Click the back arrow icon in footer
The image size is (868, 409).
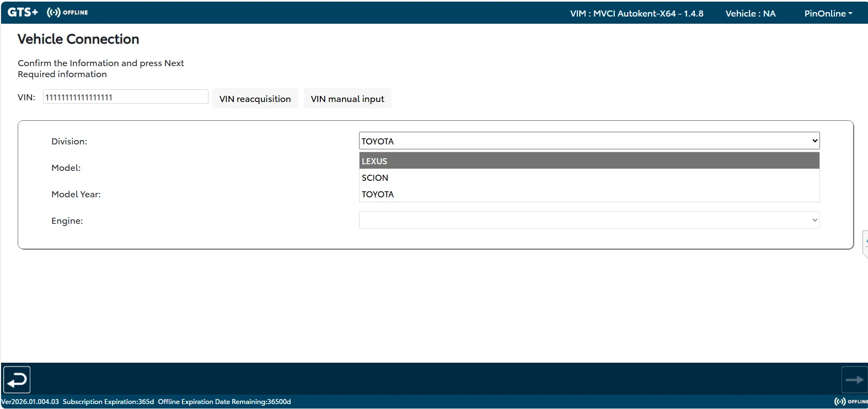[x=17, y=380]
